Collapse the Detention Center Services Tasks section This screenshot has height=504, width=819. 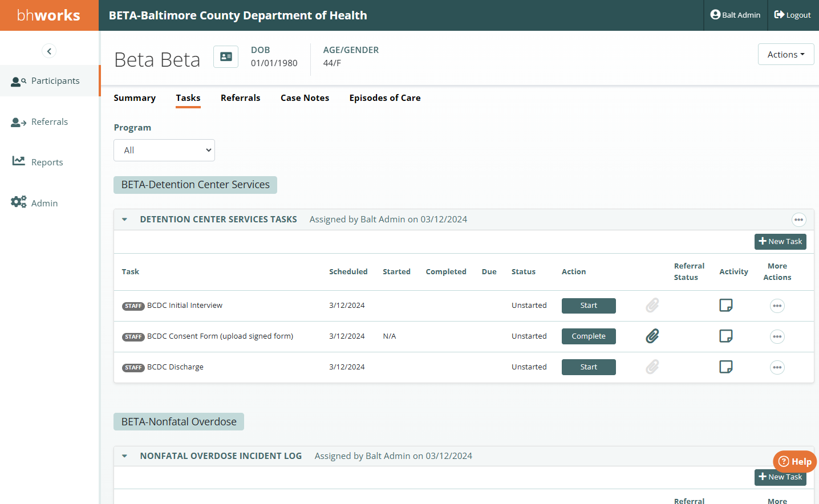click(x=124, y=220)
